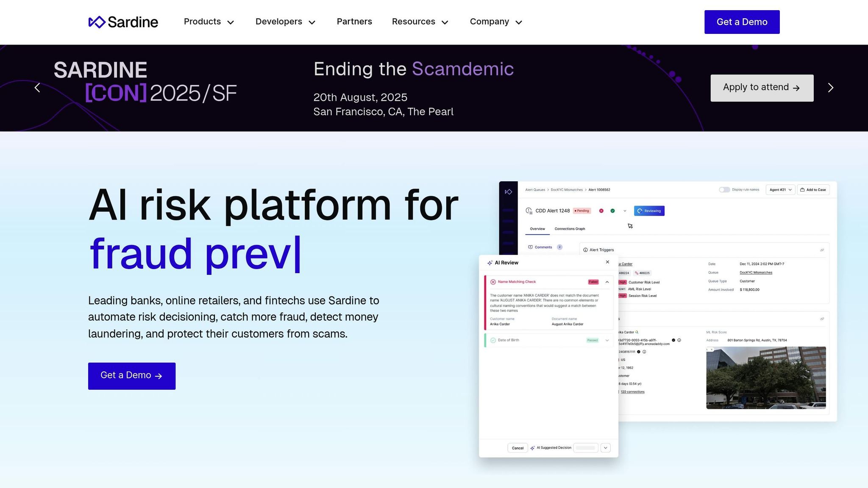Click the hero Get a Demo button
The width and height of the screenshot is (868, 488).
pos(132,376)
